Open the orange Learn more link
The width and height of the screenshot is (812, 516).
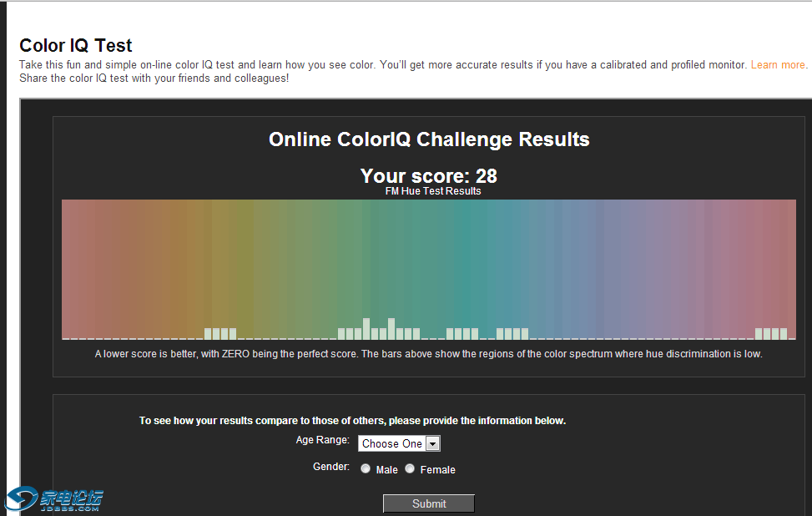click(x=778, y=65)
